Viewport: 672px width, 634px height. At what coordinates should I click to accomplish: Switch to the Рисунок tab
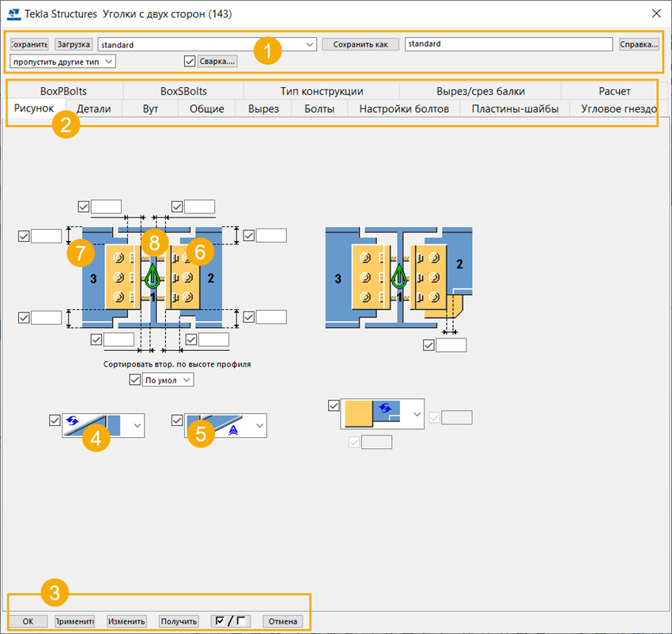click(x=34, y=108)
